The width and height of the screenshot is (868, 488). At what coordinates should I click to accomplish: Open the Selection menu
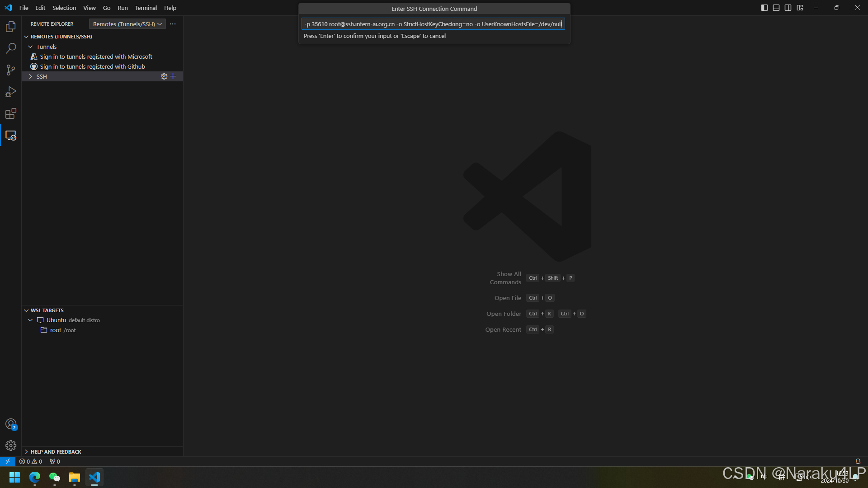click(64, 8)
